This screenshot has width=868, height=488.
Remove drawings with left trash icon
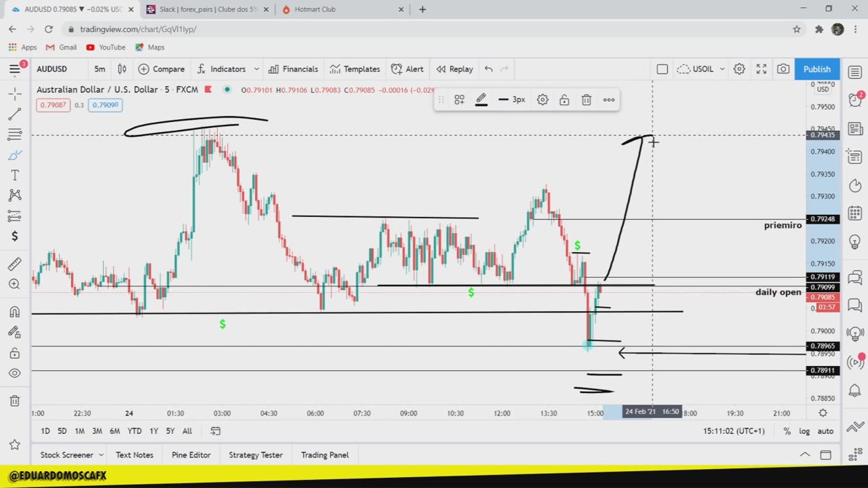pos(14,401)
